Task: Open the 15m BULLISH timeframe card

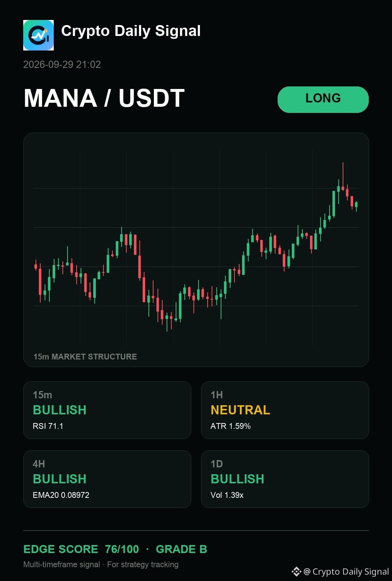Action: (x=107, y=410)
